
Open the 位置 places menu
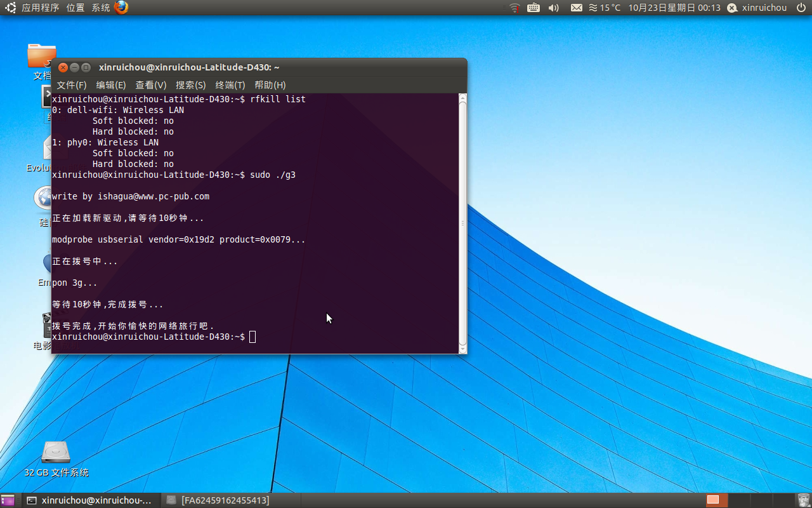click(x=75, y=8)
